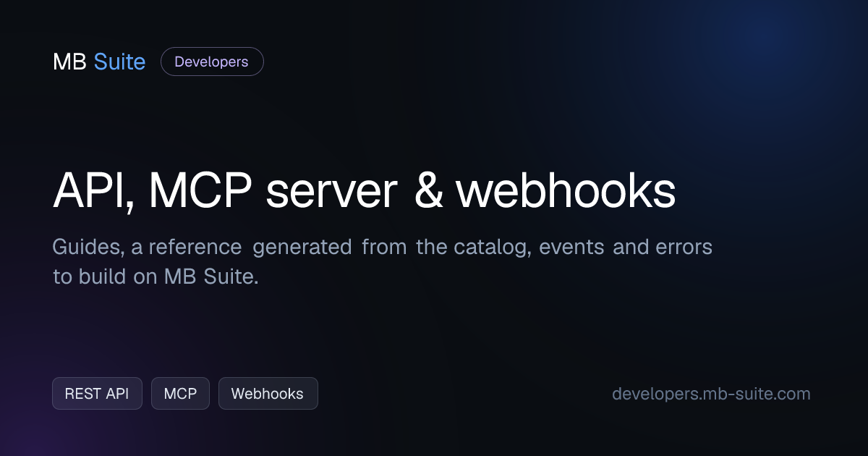This screenshot has height=456, width=868.
Task: Click the subtitle line beginning "Guides, a reference"
Action: click(x=383, y=247)
